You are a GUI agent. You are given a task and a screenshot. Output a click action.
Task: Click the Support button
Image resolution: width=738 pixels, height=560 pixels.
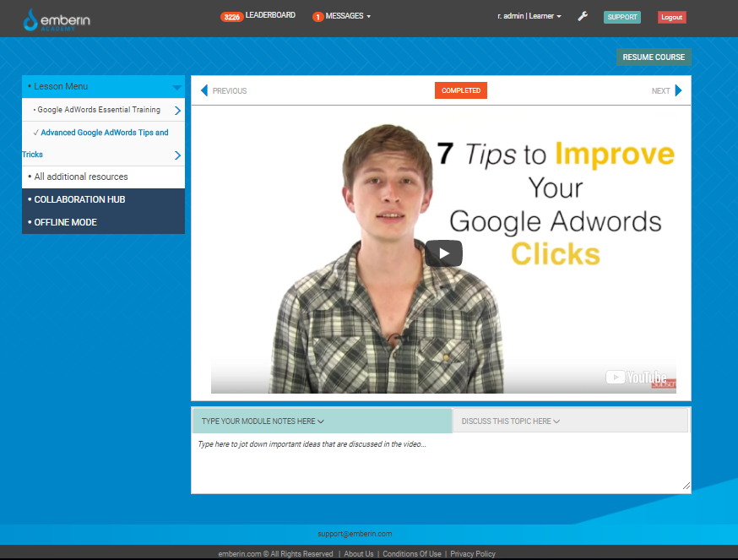[622, 17]
